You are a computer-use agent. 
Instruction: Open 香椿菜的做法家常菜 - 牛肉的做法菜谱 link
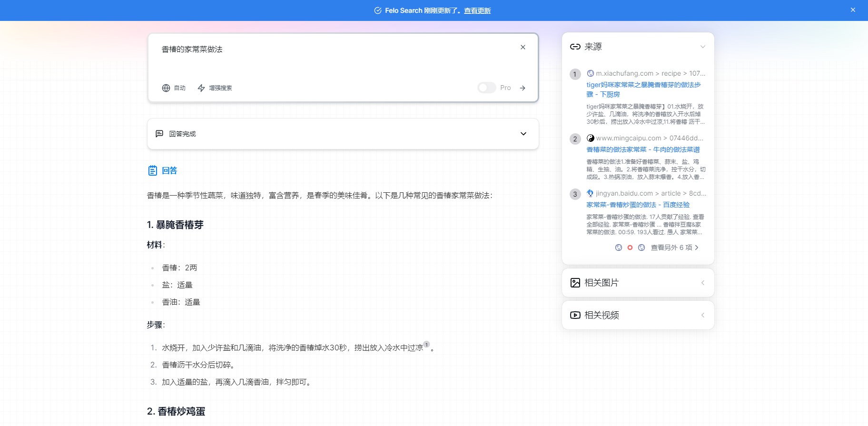(643, 149)
